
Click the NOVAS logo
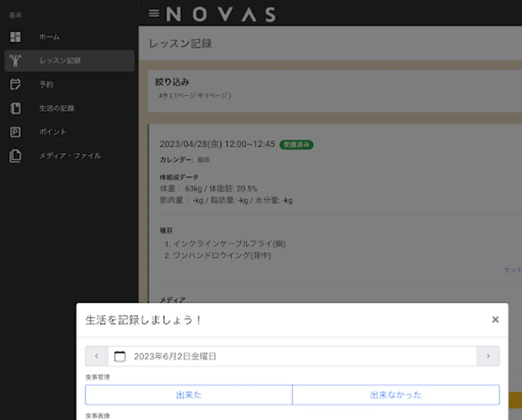coord(221,14)
